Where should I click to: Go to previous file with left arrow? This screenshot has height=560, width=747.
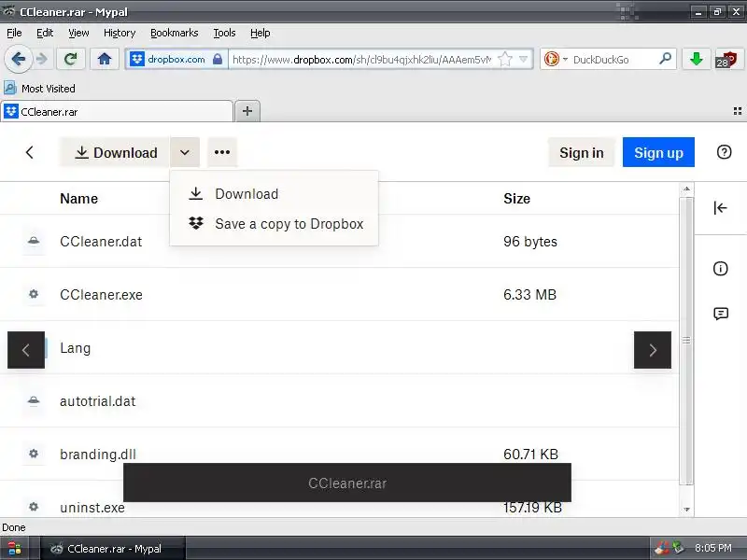tap(26, 350)
